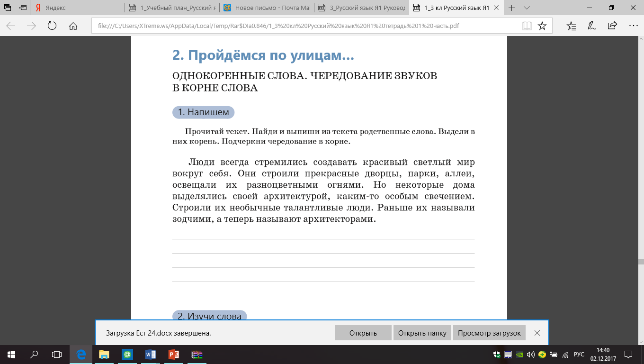Go back to the previous page
The height and width of the screenshot is (364, 644).
coord(11,26)
